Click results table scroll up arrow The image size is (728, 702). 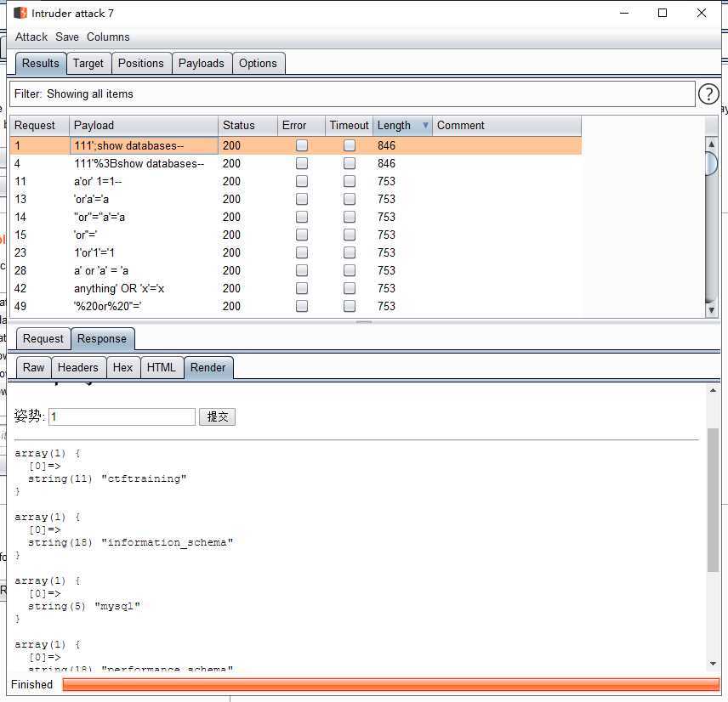[711, 144]
